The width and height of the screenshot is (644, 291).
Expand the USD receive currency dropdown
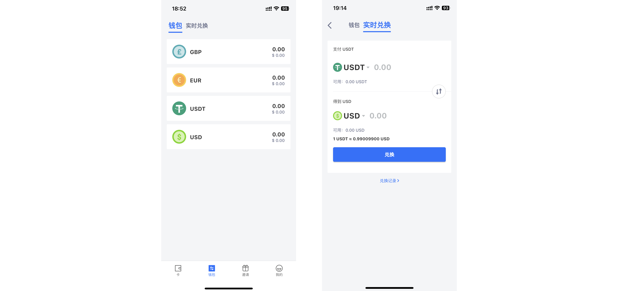(x=363, y=116)
